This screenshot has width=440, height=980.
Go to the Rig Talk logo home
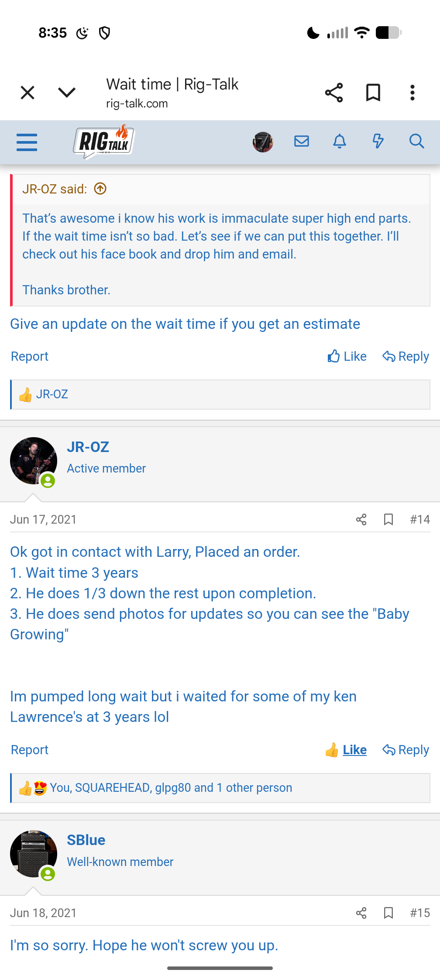pos(104,141)
